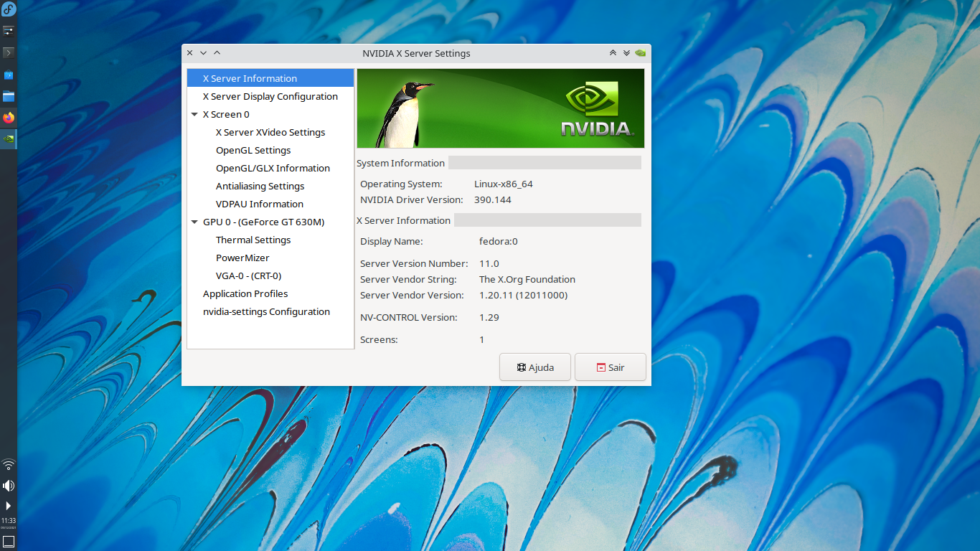The width and height of the screenshot is (980, 551).
Task: Open X Server XVideo Settings
Action: point(270,132)
